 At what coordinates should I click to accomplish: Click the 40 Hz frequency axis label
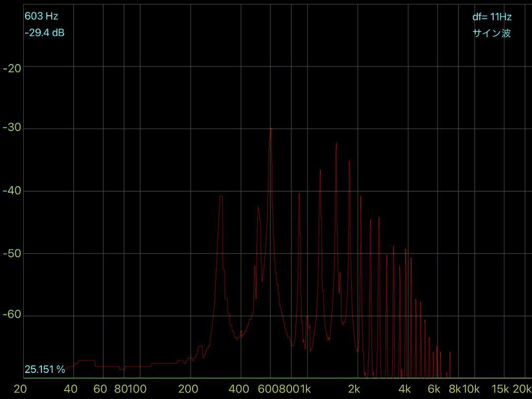[x=70, y=389]
